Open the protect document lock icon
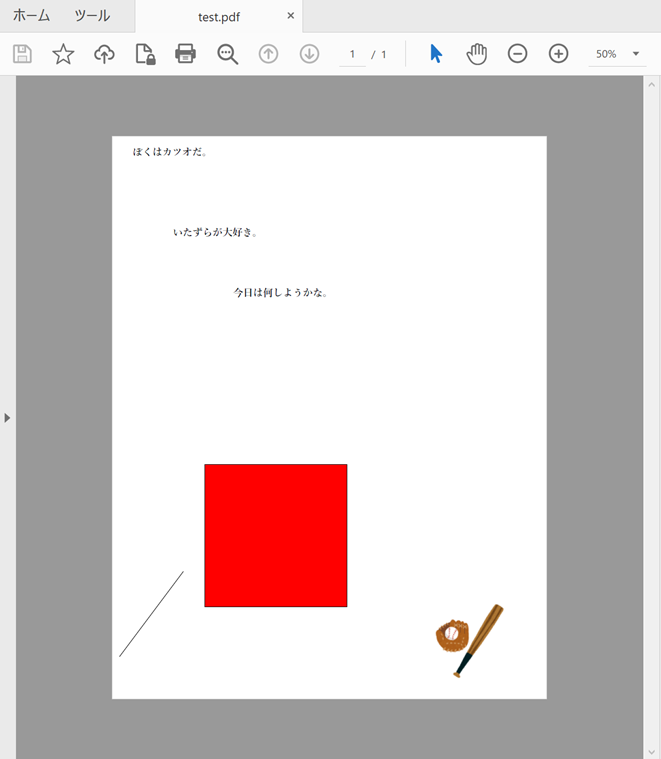661x759 pixels. [145, 54]
